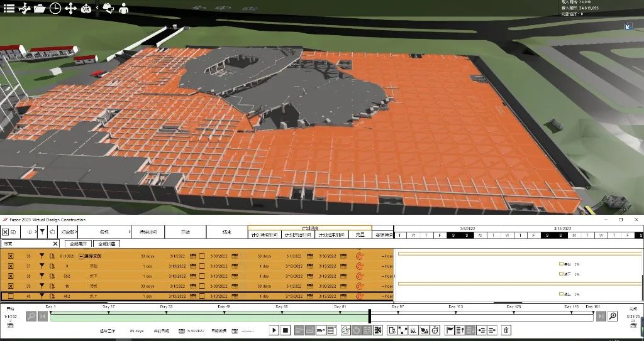Open start date calendar for row 36
This screenshot has width=644, height=341.
[x=193, y=256]
